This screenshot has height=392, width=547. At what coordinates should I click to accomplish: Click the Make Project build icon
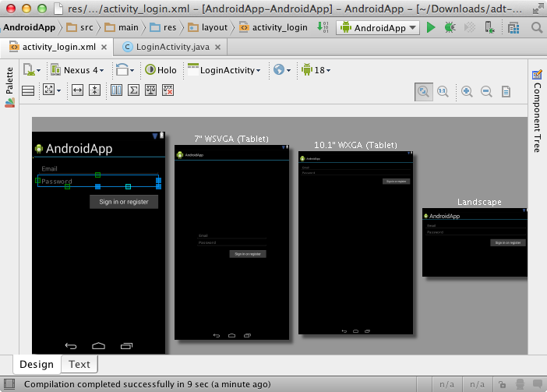point(324,27)
